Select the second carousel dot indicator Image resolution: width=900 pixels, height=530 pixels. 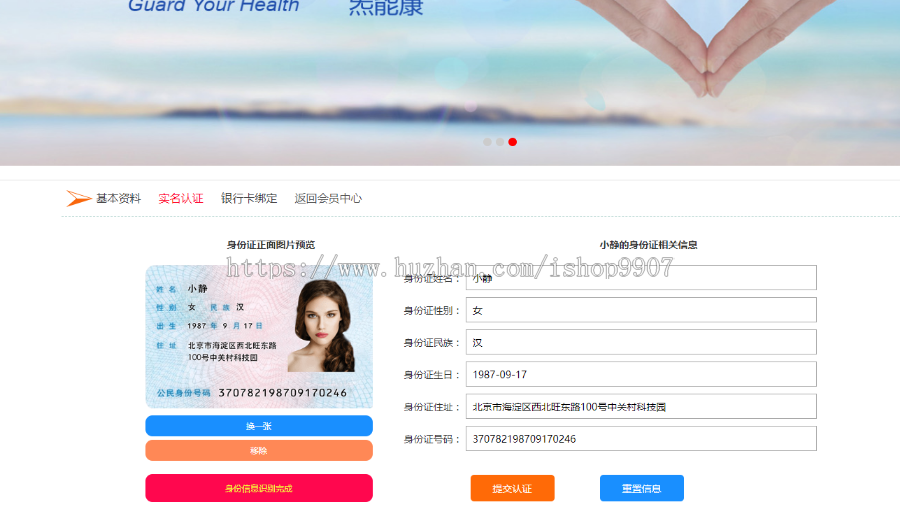[x=500, y=142]
